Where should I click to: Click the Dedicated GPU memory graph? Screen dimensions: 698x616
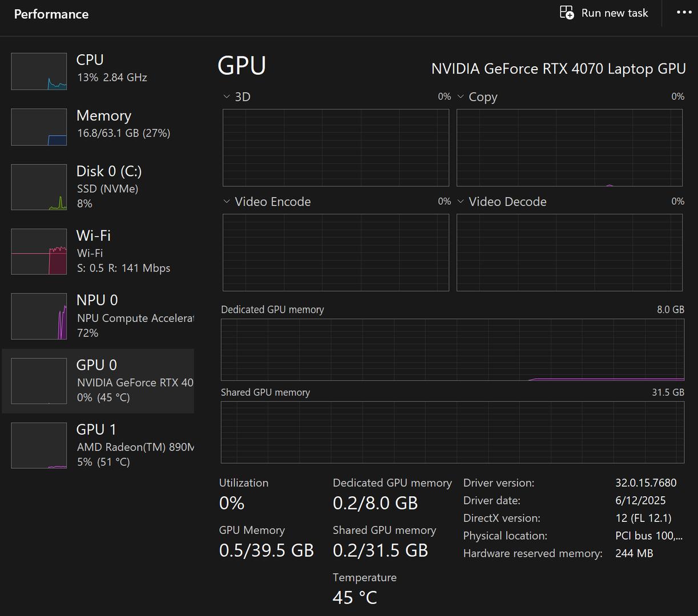(452, 350)
